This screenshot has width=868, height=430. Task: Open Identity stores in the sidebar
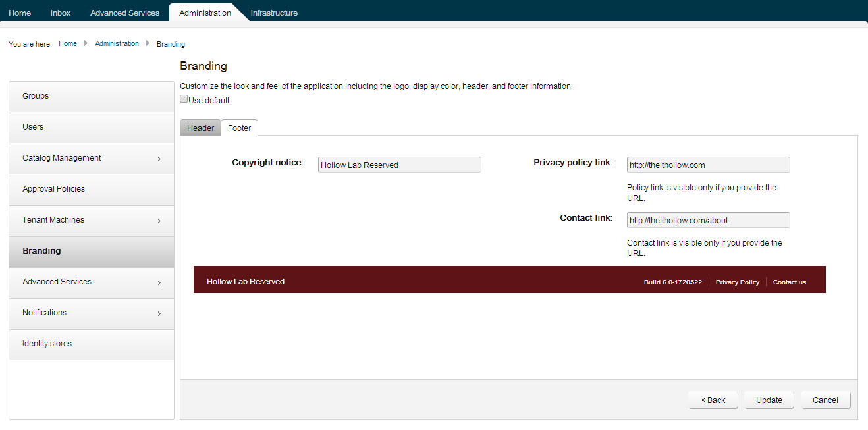pyautogui.click(x=47, y=344)
